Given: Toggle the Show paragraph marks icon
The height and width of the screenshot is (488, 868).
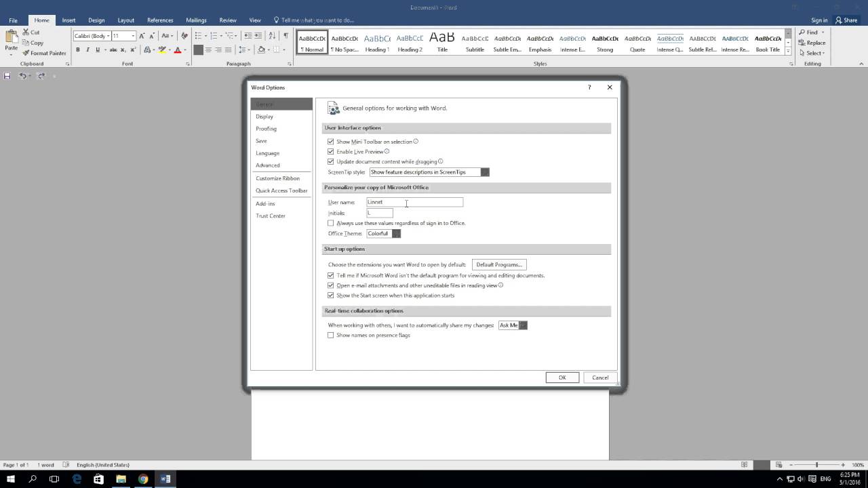Looking at the screenshot, I should [285, 36].
